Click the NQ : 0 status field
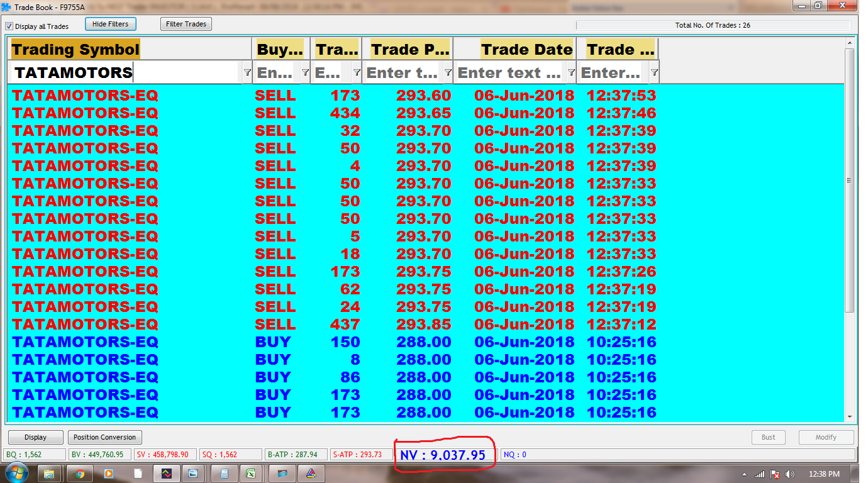 677,454
